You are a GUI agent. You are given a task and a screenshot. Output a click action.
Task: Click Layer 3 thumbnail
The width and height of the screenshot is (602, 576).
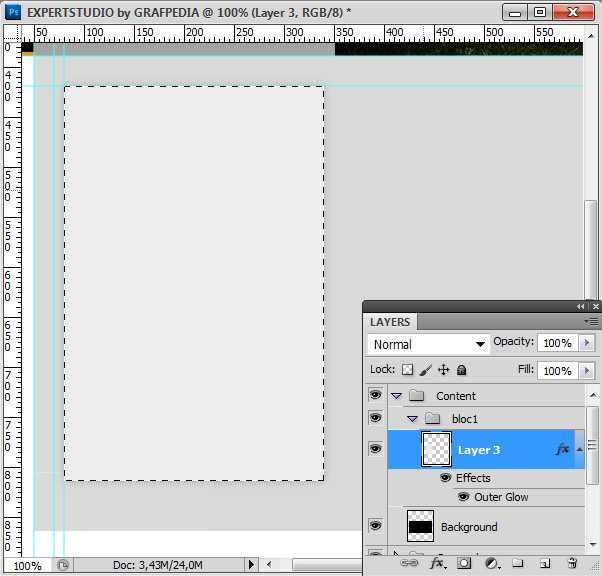click(436, 449)
